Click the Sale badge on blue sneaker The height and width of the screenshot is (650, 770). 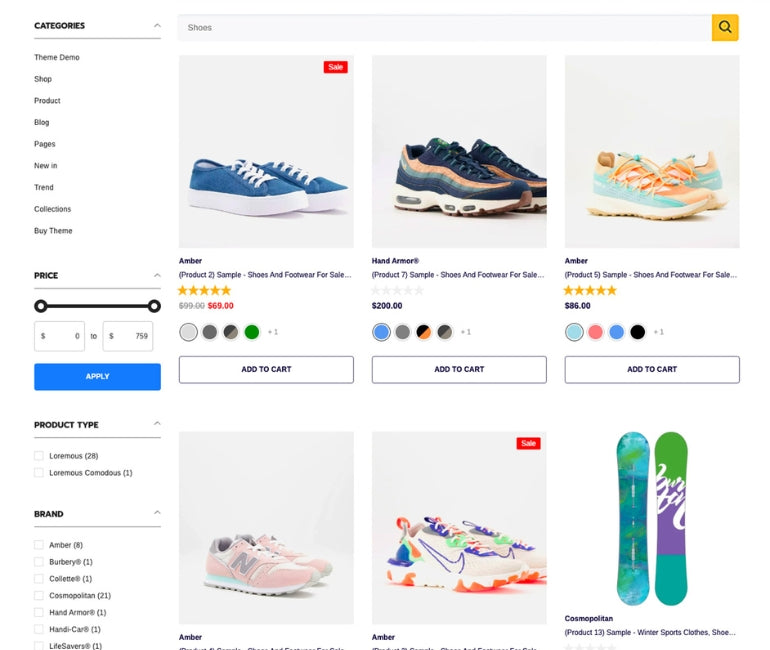point(335,67)
